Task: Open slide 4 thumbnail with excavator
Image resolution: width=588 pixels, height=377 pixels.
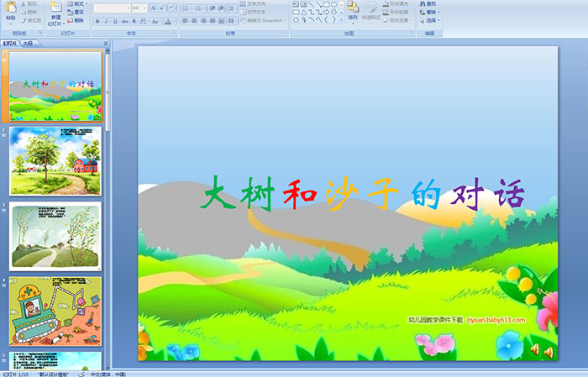Action: pos(55,311)
